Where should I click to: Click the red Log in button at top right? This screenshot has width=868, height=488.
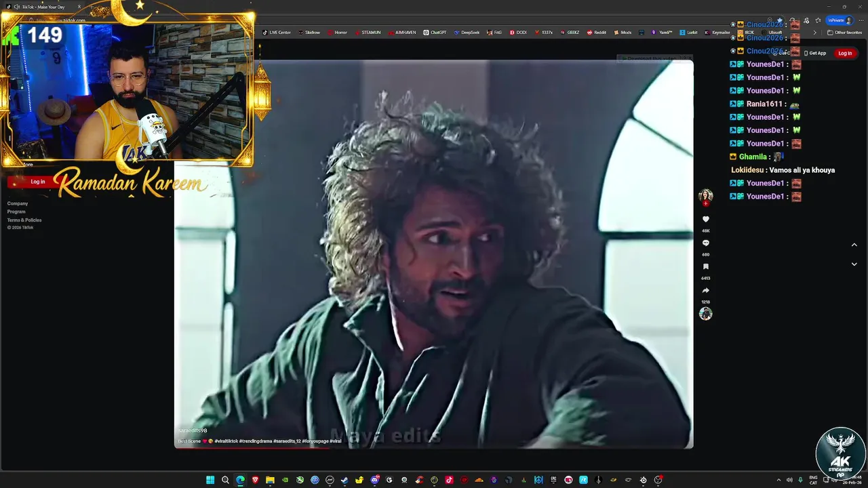click(845, 53)
